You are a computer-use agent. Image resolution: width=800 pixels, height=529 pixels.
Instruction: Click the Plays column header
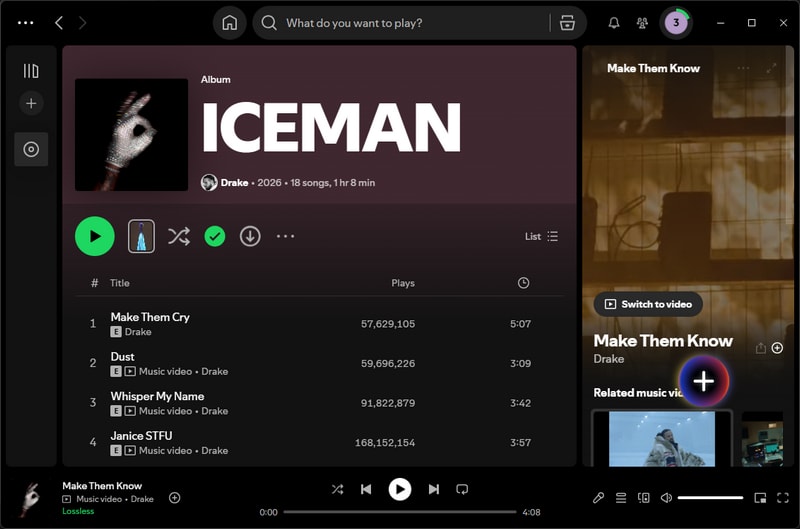(403, 283)
